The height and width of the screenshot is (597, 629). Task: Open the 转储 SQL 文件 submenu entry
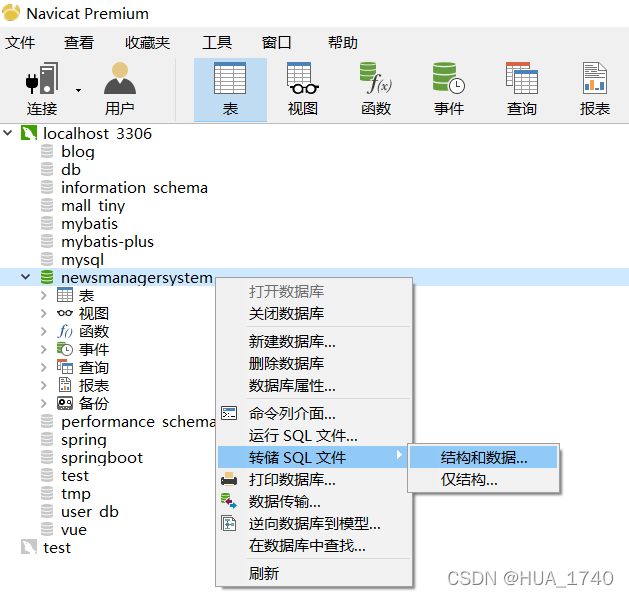click(313, 457)
